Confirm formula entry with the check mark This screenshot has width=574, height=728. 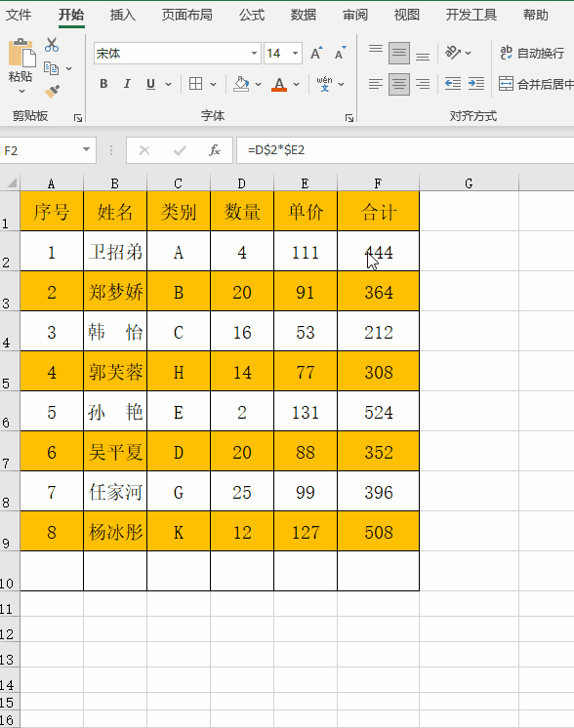180,150
